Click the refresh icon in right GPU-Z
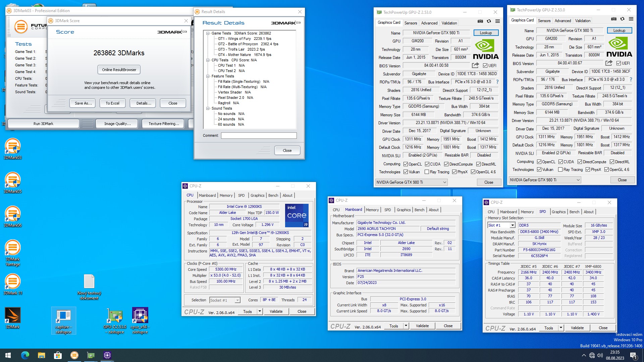The image size is (644, 362). click(x=623, y=19)
